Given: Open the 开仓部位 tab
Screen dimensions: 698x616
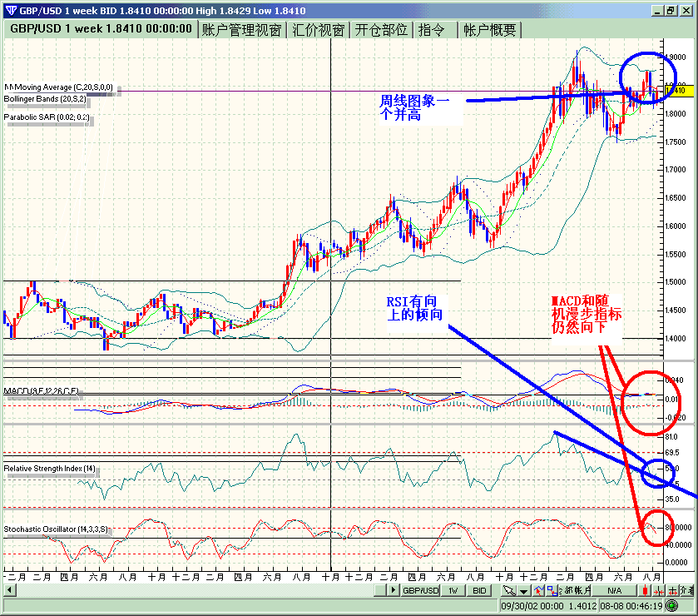Looking at the screenshot, I should [x=381, y=30].
